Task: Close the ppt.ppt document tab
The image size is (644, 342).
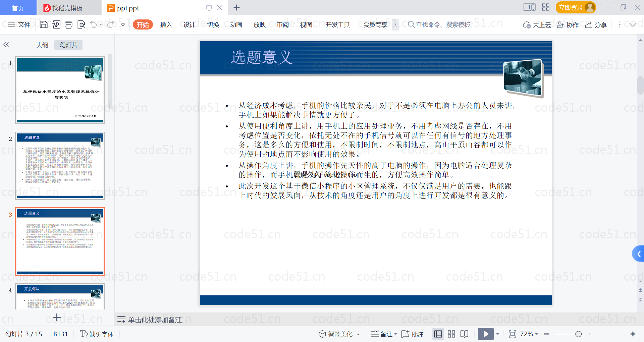Action: coord(220,8)
